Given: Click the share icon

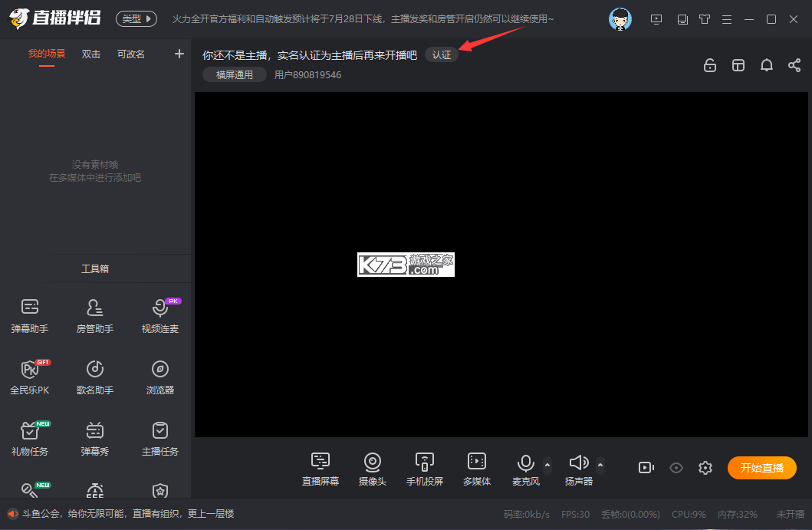Looking at the screenshot, I should tap(794, 65).
